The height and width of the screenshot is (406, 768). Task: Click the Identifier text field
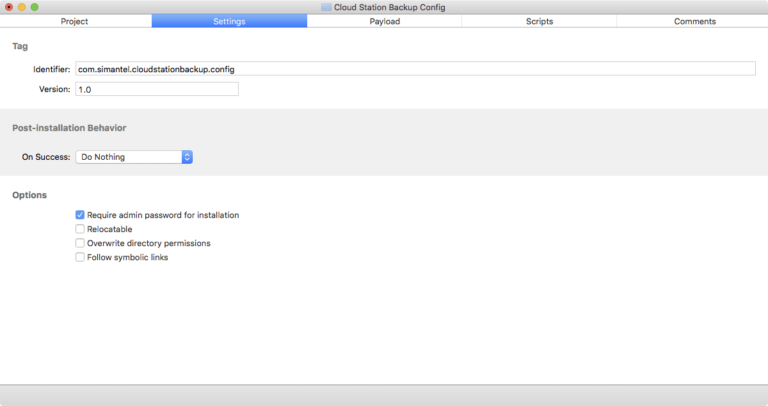pos(415,69)
